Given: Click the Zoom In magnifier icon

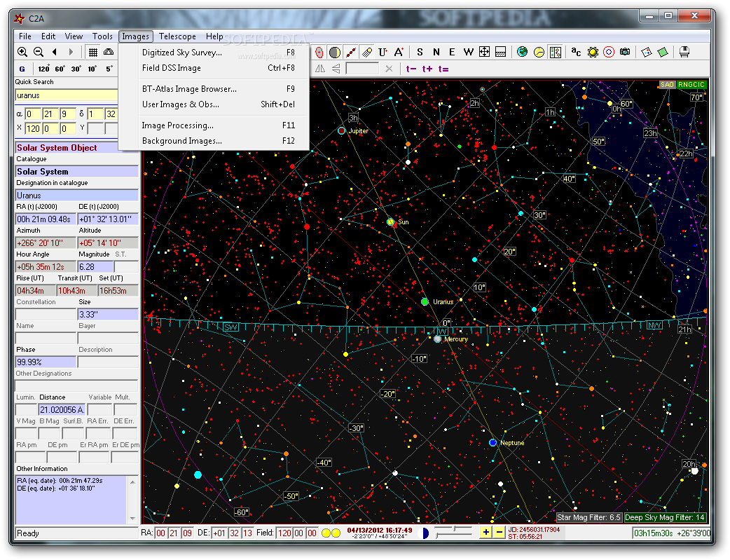Looking at the screenshot, I should pyautogui.click(x=22, y=52).
